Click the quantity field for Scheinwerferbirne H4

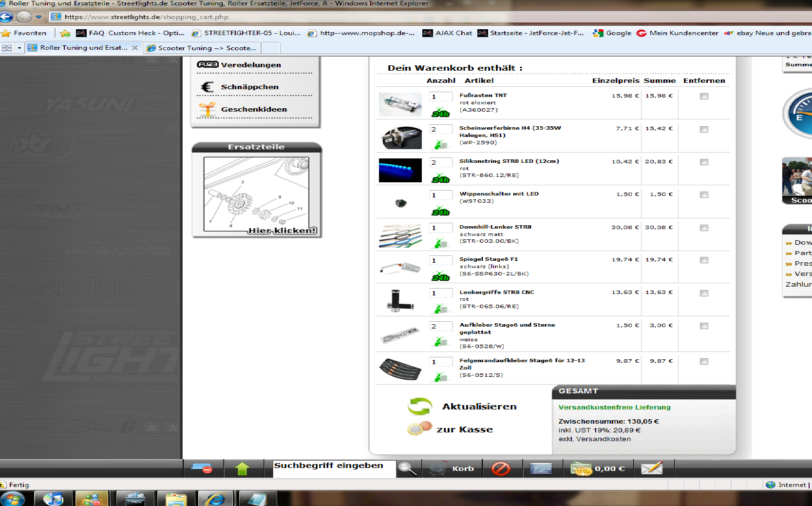point(440,130)
